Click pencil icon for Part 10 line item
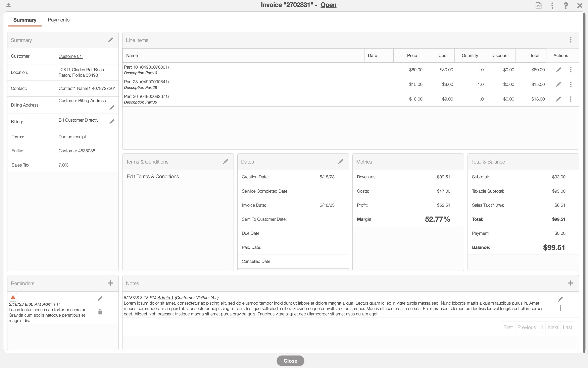 point(558,70)
